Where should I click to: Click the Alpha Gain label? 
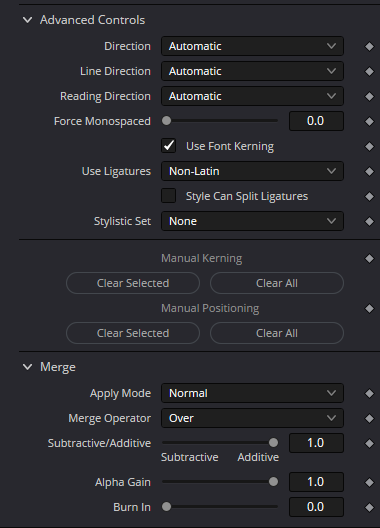[123, 482]
